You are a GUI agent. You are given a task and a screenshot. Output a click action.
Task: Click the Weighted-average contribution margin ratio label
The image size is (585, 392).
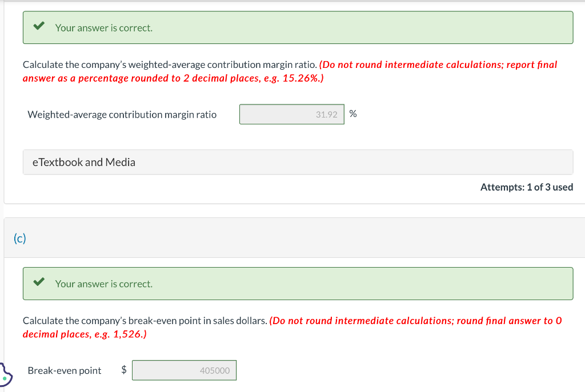[x=122, y=114]
